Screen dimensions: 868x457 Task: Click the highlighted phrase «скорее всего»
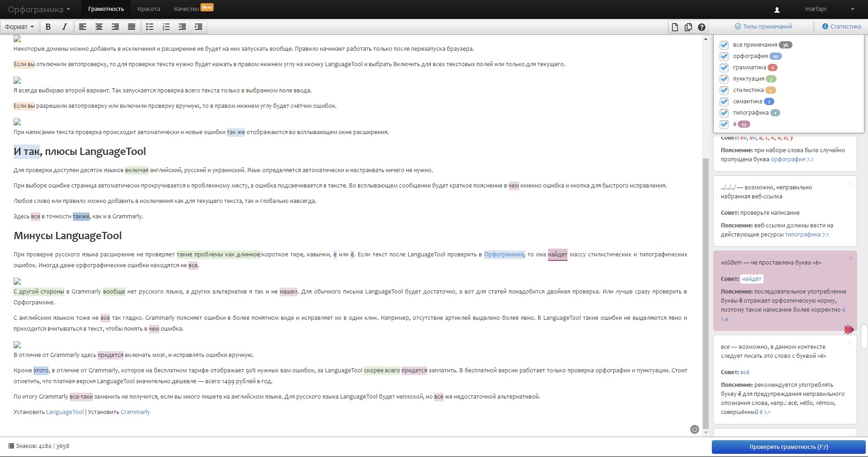click(382, 370)
